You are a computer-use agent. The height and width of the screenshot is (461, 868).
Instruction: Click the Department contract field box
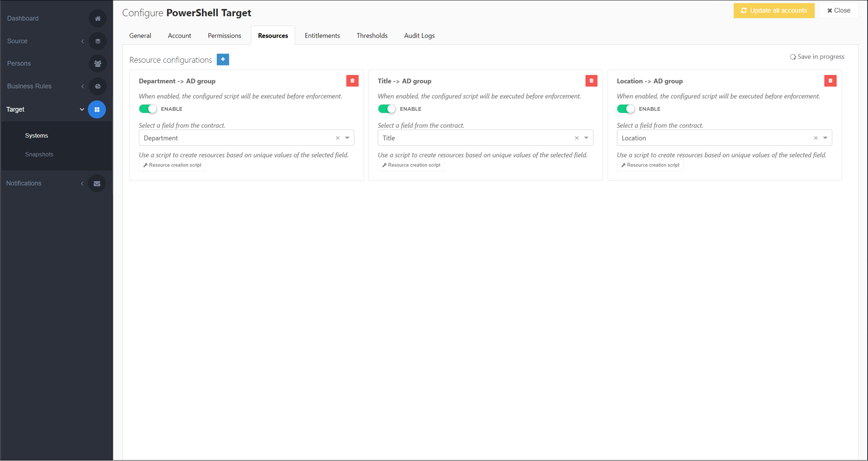point(246,138)
